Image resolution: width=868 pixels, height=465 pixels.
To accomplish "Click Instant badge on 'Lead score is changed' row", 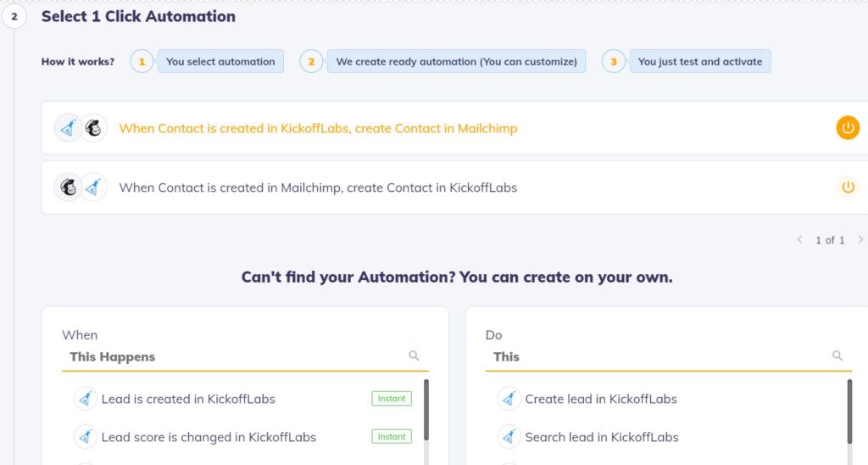I will [392, 437].
